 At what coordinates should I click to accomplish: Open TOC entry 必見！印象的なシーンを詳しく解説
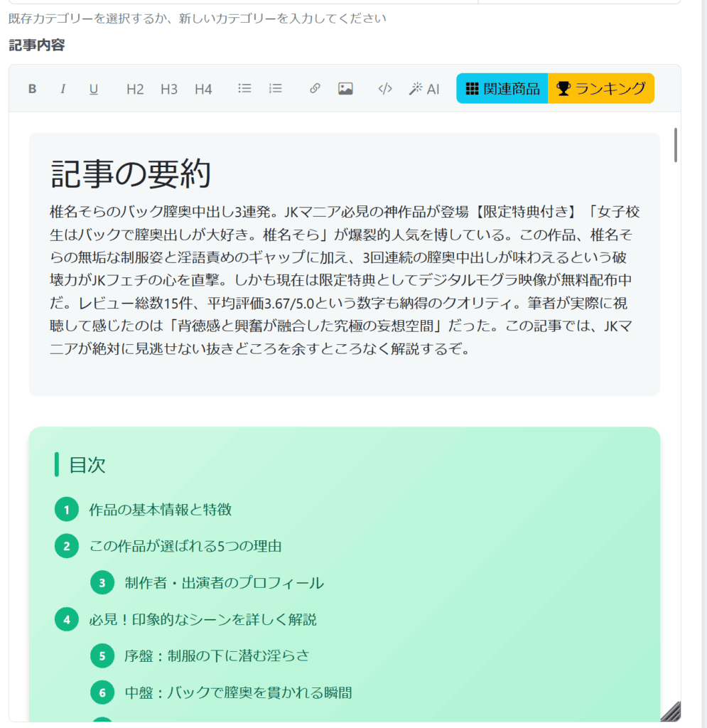203,619
